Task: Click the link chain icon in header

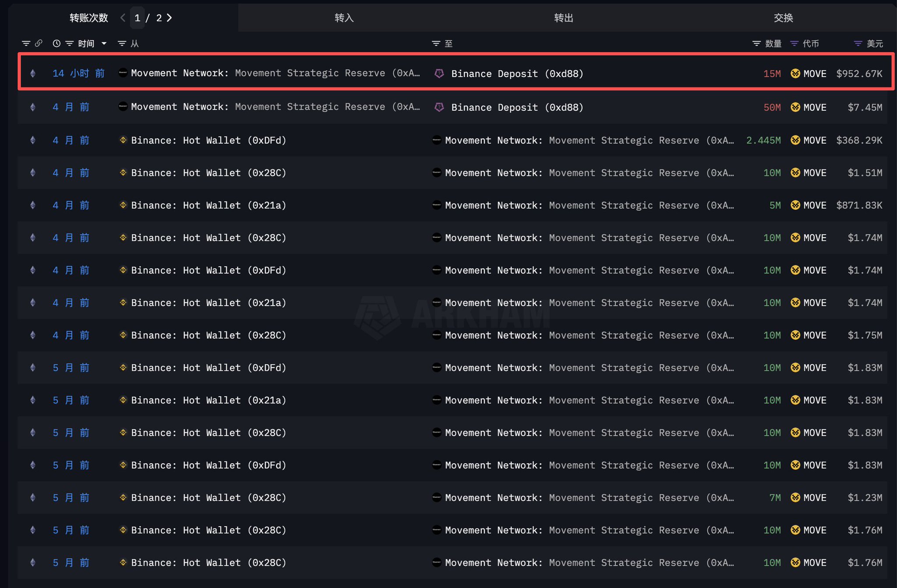Action: pos(39,43)
